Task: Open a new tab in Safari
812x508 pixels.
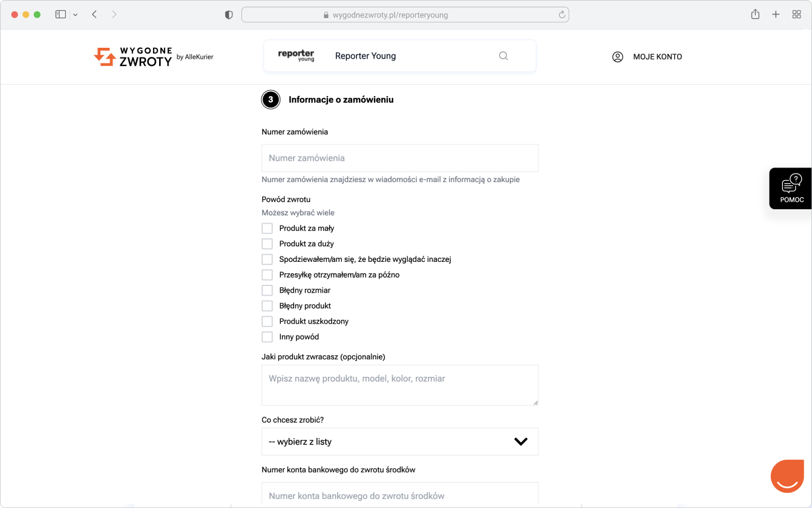Action: point(776,14)
